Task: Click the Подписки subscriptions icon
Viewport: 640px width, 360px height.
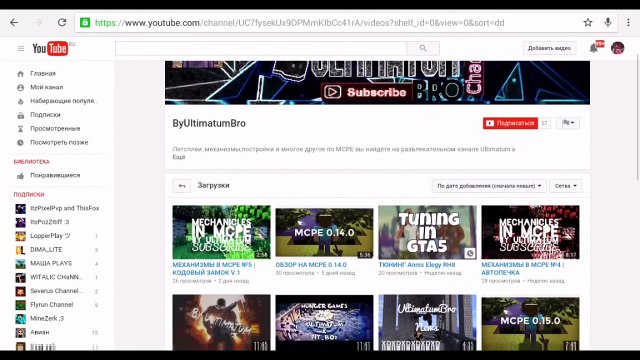Action: [x=20, y=115]
